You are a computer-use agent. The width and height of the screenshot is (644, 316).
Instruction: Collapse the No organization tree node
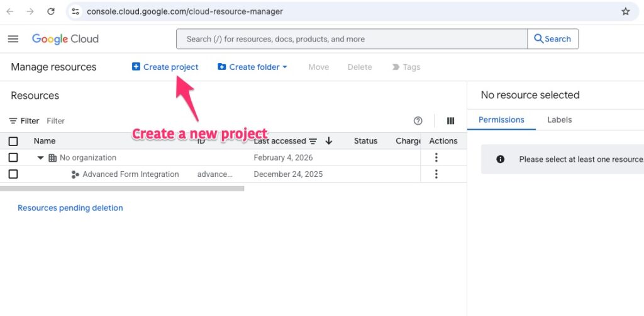(40, 158)
